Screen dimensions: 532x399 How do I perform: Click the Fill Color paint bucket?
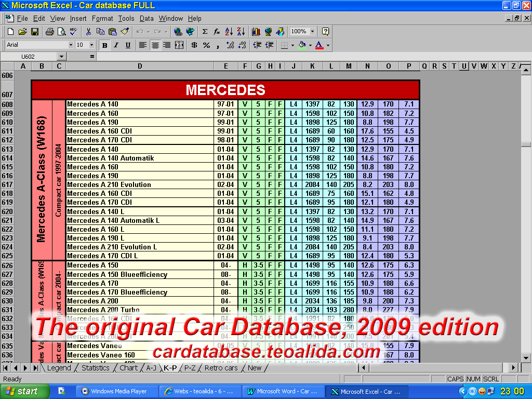click(302, 45)
